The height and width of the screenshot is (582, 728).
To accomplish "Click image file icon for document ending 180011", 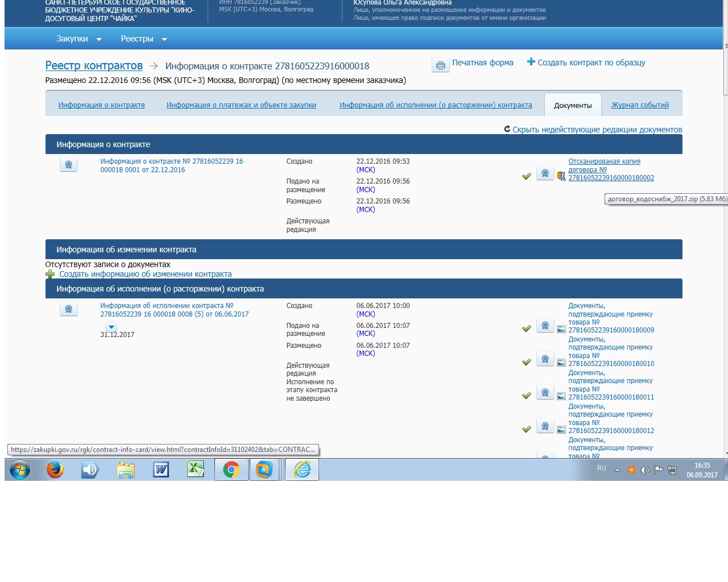I will click(561, 396).
